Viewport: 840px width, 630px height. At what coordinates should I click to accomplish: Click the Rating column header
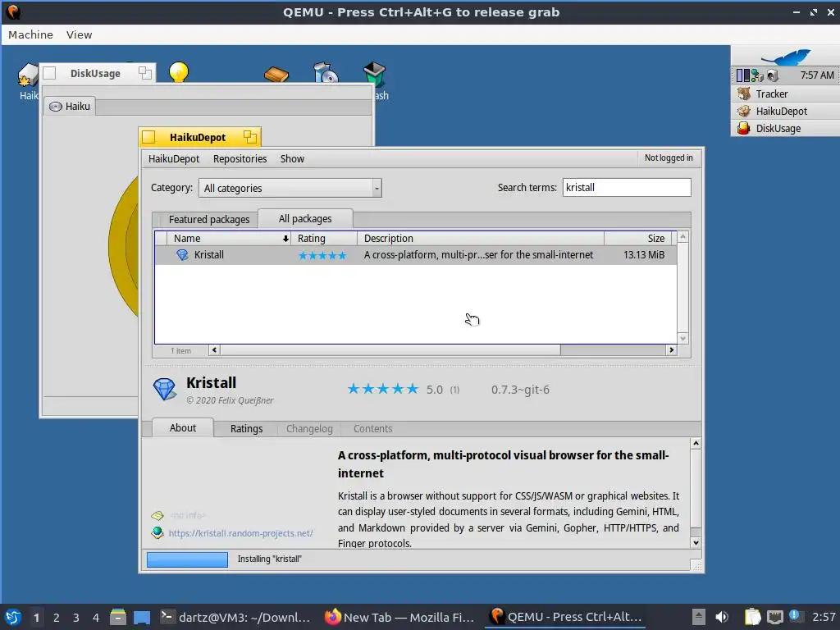click(x=325, y=239)
